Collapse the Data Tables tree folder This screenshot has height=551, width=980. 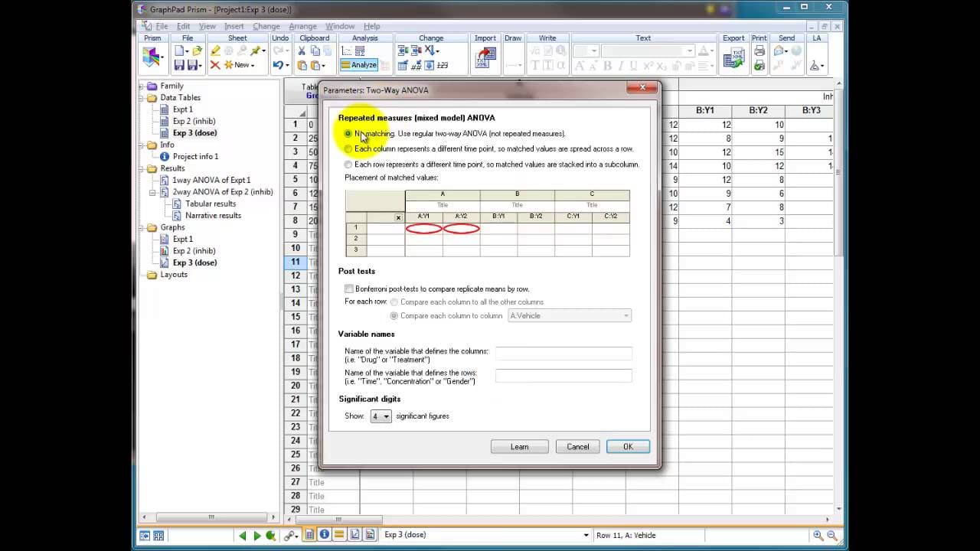point(142,98)
